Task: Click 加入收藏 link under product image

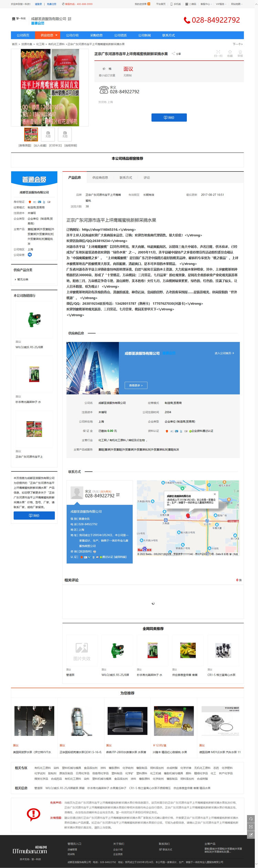Action: tap(40, 145)
